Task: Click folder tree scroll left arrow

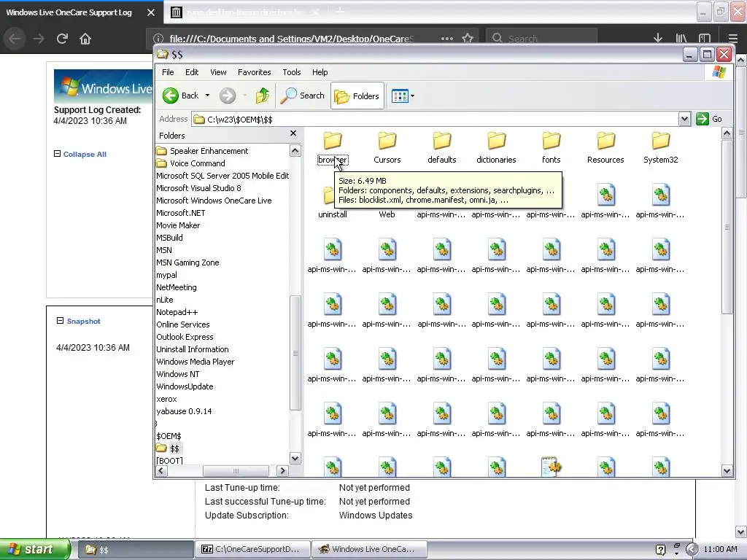Action: click(161, 470)
